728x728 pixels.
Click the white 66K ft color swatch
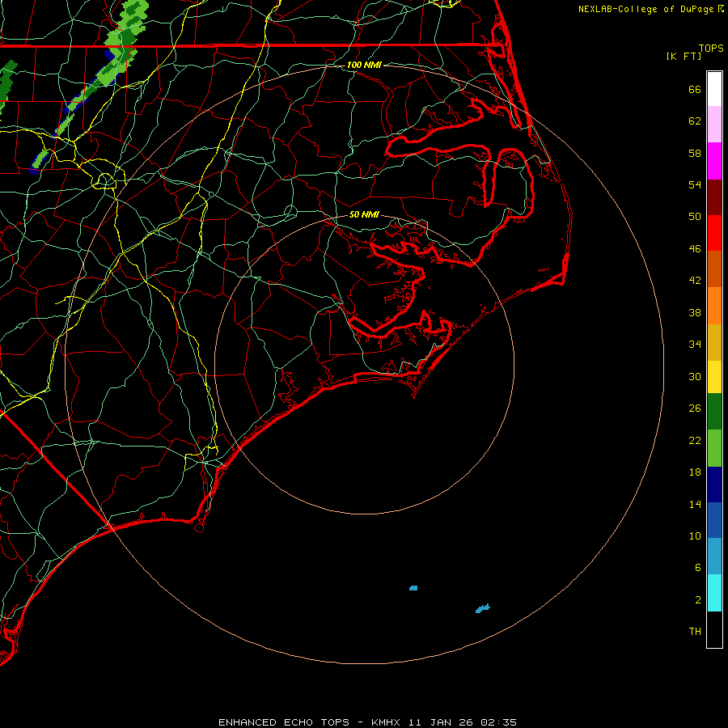pyautogui.click(x=714, y=89)
